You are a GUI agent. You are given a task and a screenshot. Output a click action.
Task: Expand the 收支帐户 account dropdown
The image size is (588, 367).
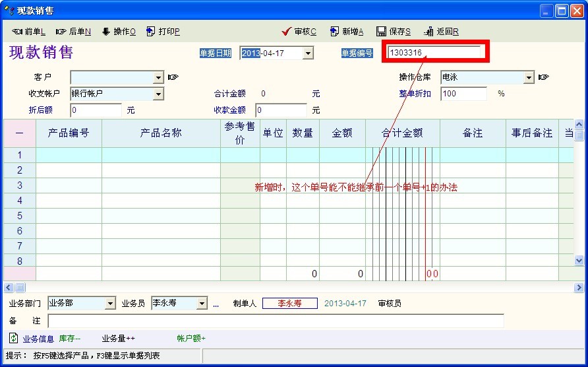(158, 94)
